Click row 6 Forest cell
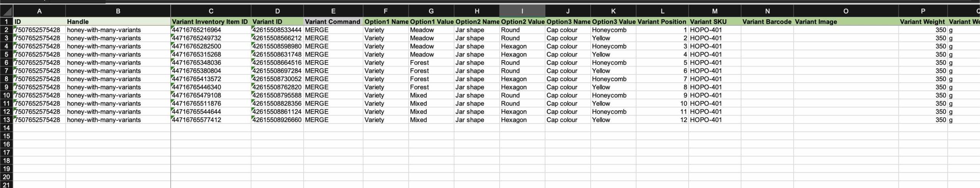 (431, 63)
